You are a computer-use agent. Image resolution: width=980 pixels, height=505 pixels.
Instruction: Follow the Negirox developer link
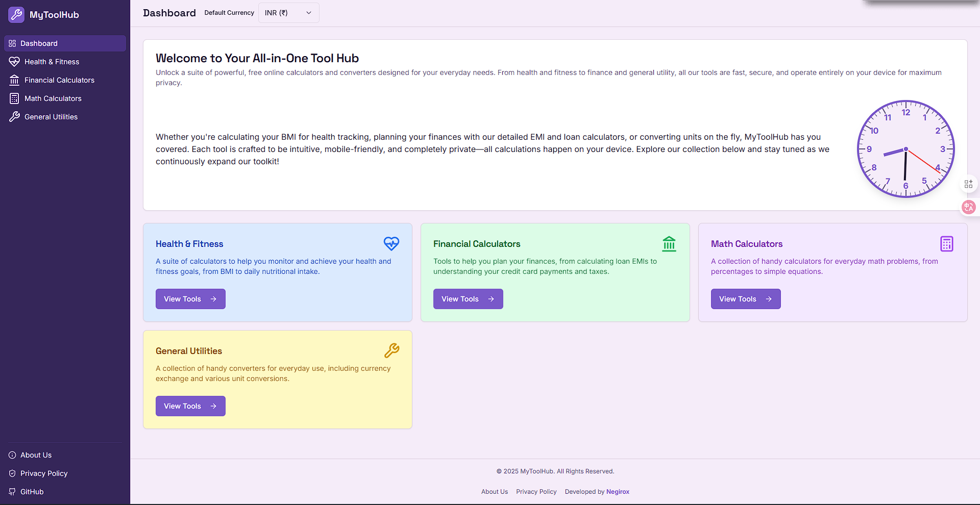618,492
